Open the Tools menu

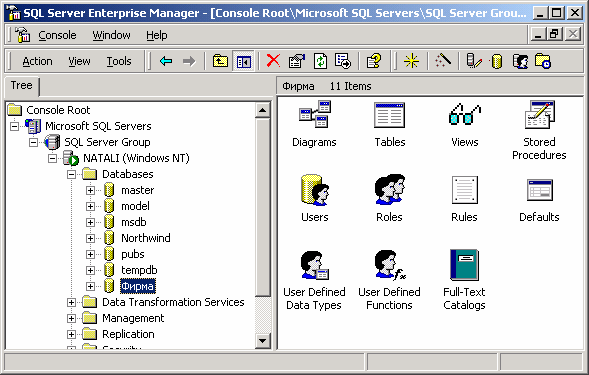(x=119, y=61)
